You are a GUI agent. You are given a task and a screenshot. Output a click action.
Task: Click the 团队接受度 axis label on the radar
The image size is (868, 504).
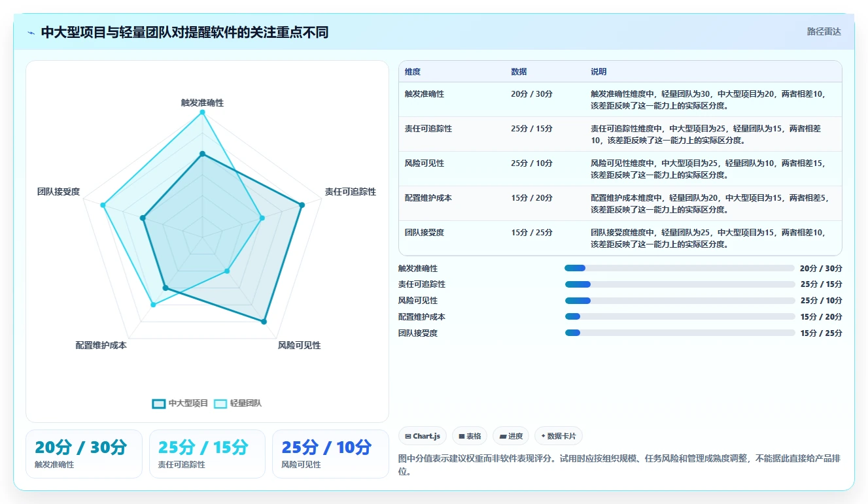coord(59,192)
